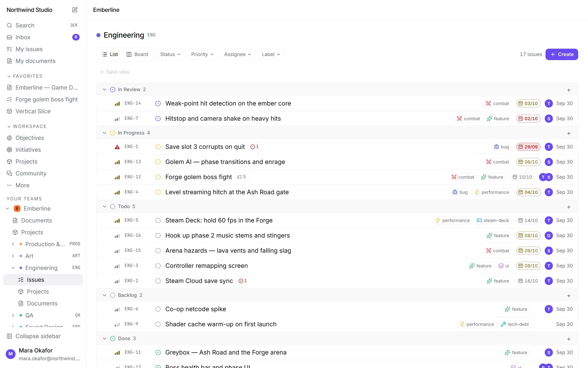Expand the QA team
The width and height of the screenshot is (588, 368).
click(13, 315)
